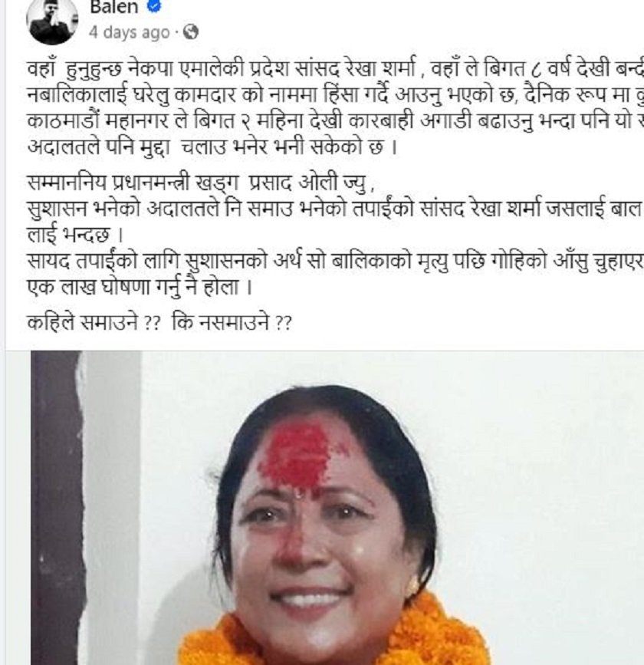Click the line starting 'सायद तपाईंको लागि'

click(x=335, y=261)
